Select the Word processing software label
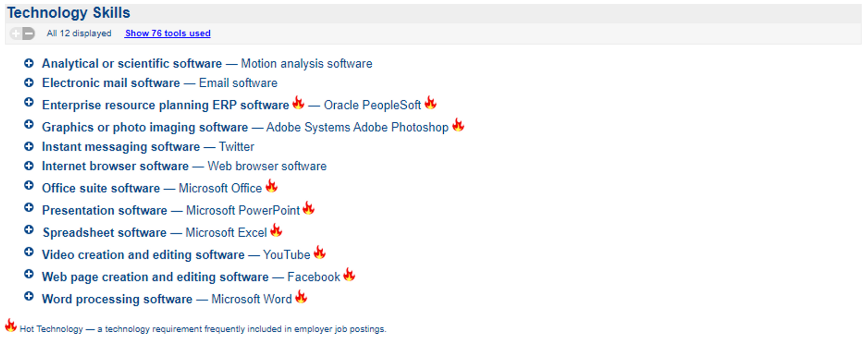Screen dimensions: 868x342 point(117,299)
